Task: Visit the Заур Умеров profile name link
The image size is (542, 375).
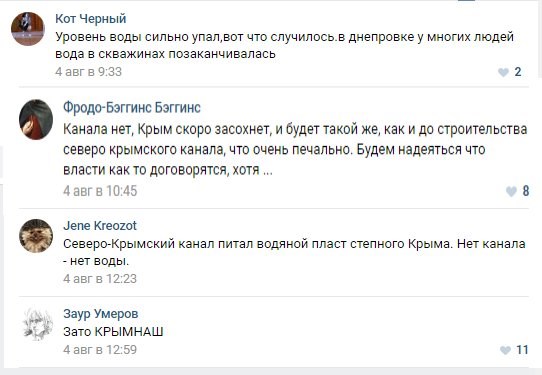Action: coord(101,314)
